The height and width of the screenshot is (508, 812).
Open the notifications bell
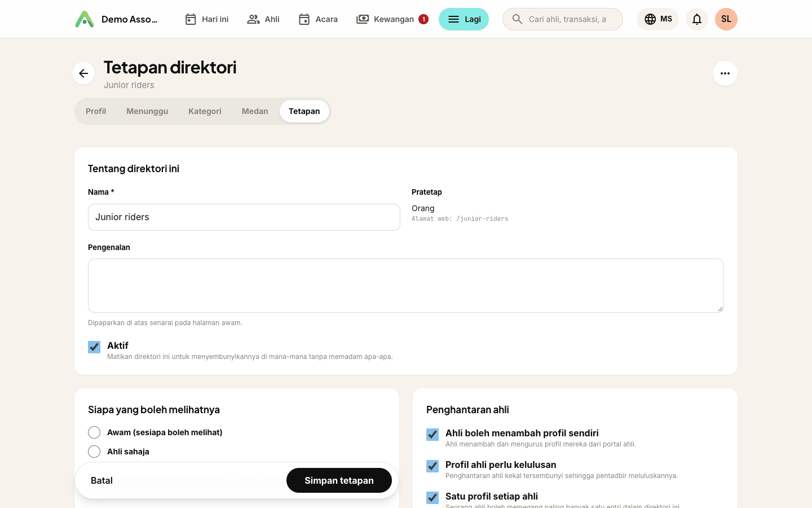click(x=697, y=19)
